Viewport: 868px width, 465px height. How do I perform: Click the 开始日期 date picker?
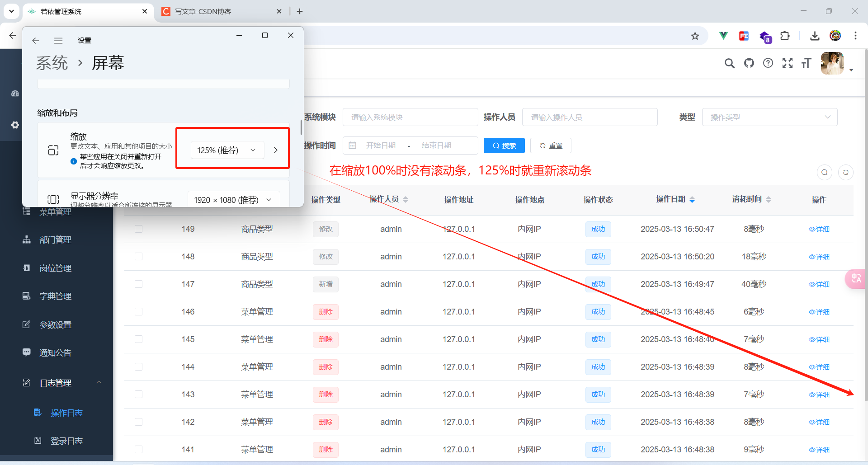381,146
